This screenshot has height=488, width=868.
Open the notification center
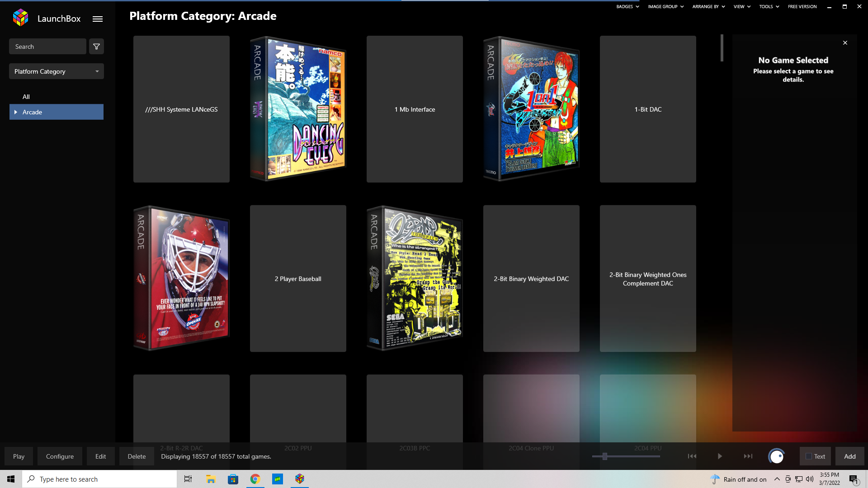854,479
